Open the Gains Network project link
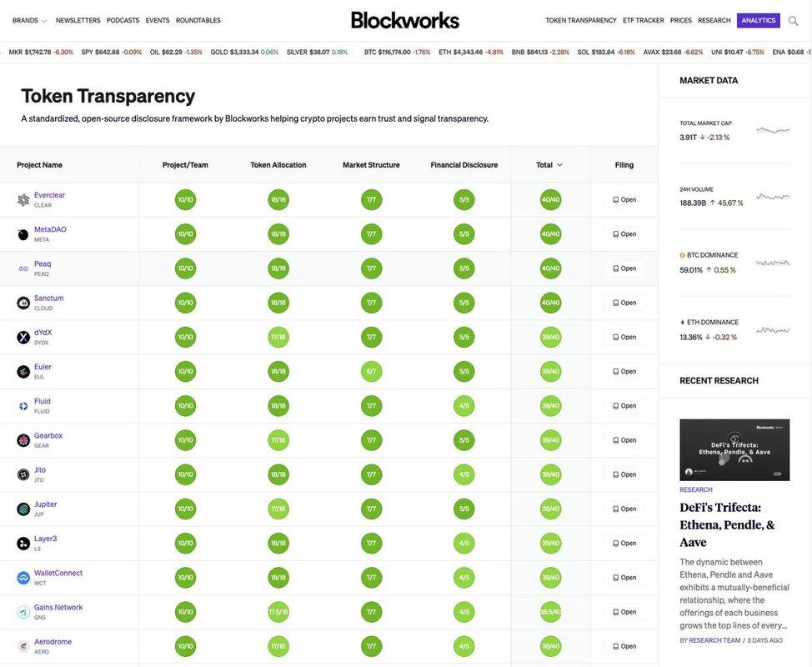812x667 pixels. [x=58, y=608]
